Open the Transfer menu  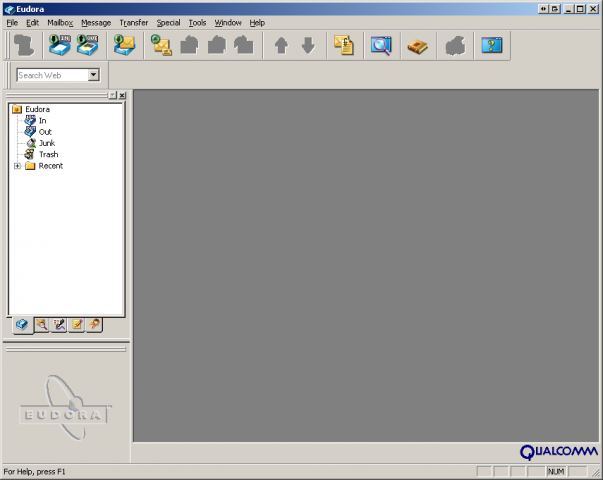(x=134, y=23)
